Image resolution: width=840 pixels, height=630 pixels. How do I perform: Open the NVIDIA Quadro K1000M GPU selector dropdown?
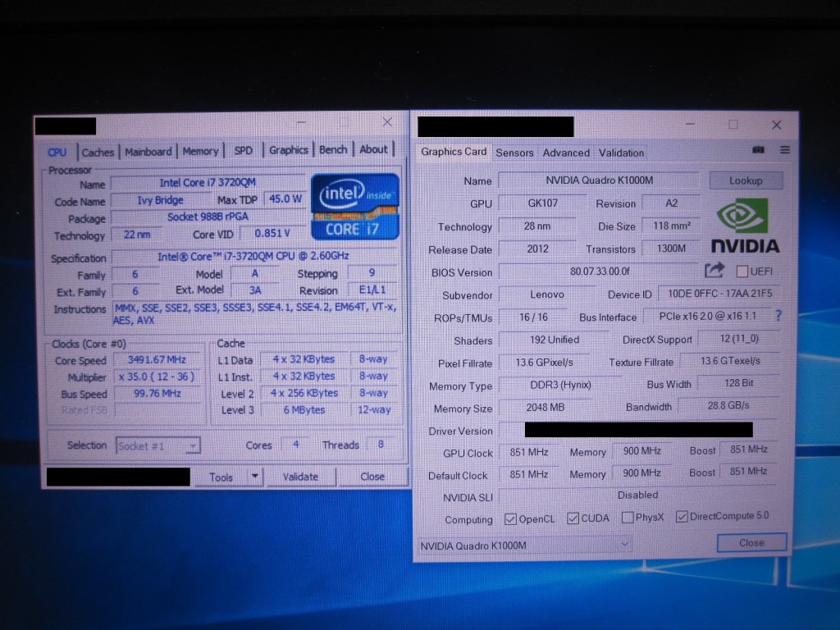click(x=524, y=546)
